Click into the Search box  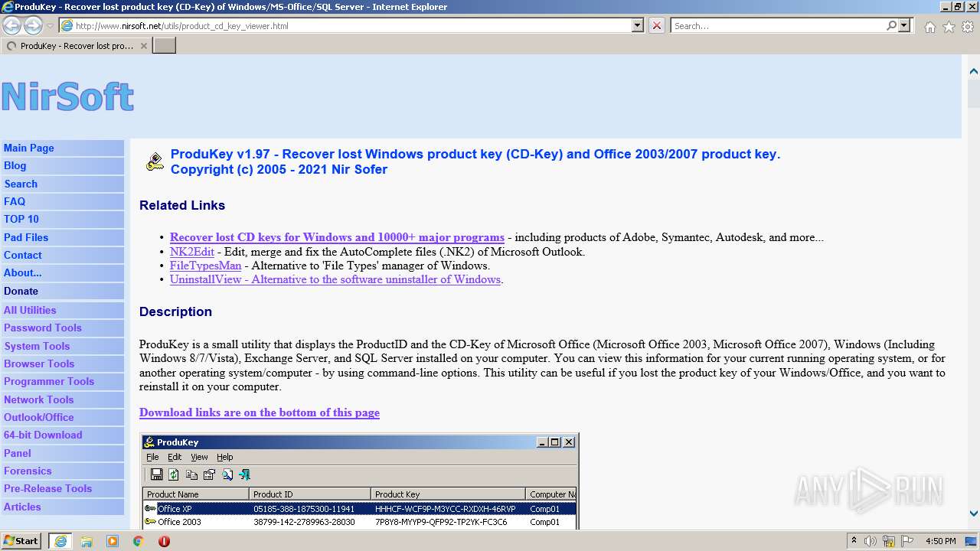pos(778,25)
